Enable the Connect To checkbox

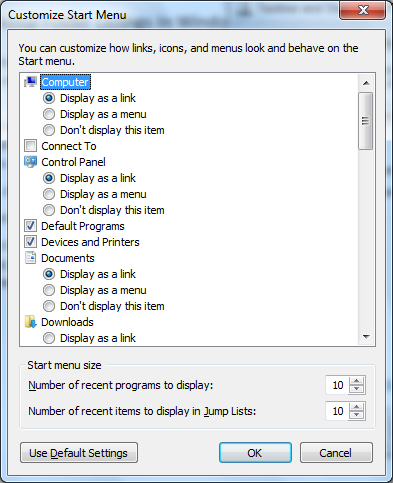tap(30, 146)
